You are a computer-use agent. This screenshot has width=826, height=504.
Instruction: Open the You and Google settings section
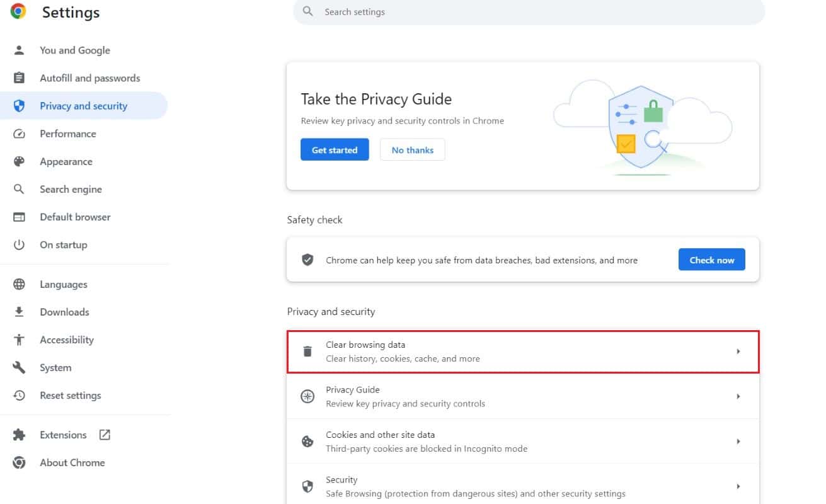point(75,50)
